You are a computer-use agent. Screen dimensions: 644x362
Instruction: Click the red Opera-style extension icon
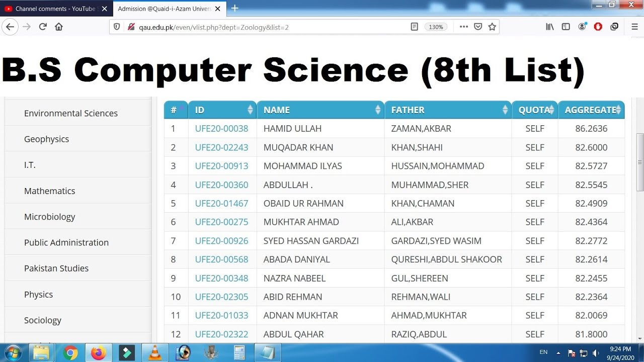point(598,27)
